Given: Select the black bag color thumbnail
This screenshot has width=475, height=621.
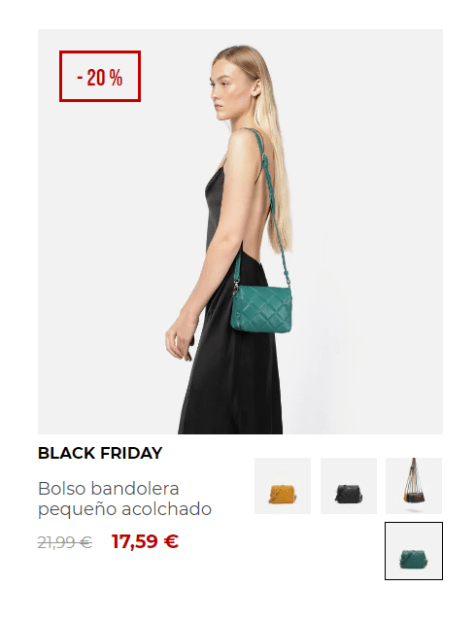Looking at the screenshot, I should coord(348,486).
